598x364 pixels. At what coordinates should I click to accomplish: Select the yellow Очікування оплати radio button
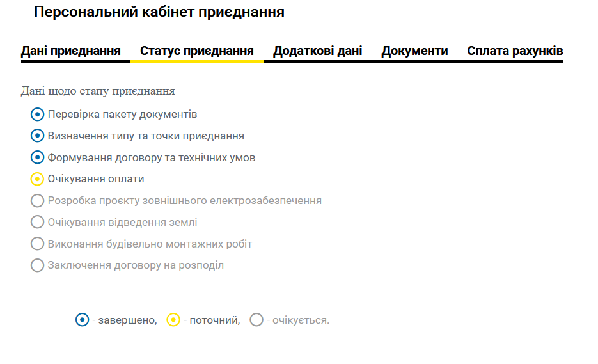[37, 179]
